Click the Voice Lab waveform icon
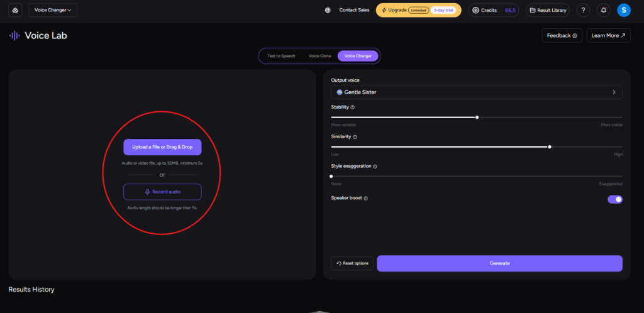644x313 pixels. click(14, 36)
